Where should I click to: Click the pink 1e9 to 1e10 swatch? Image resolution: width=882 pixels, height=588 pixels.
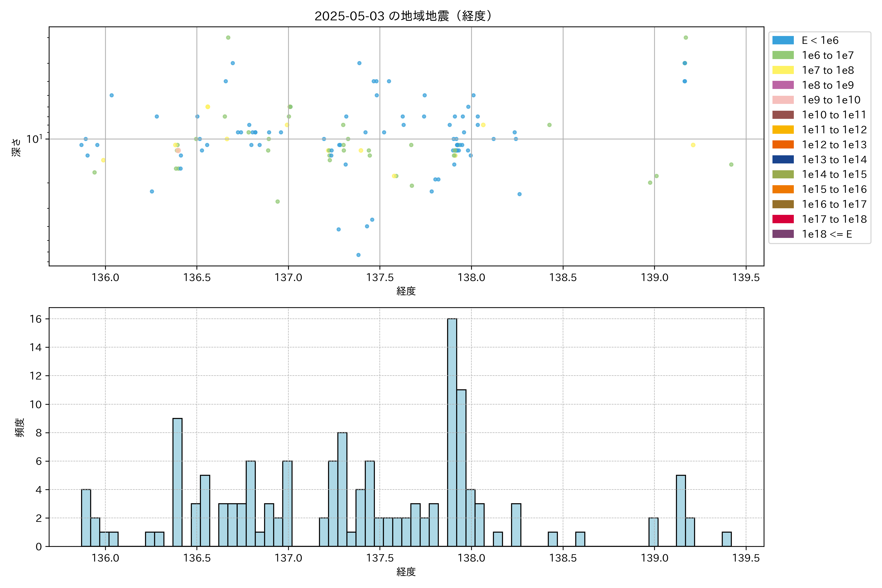(x=783, y=100)
